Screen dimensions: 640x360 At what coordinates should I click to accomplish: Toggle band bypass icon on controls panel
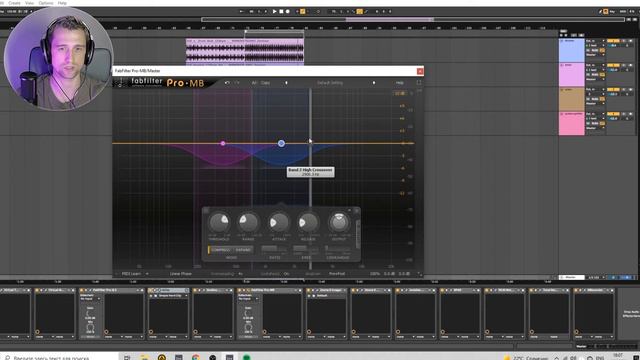pyautogui.click(x=206, y=211)
